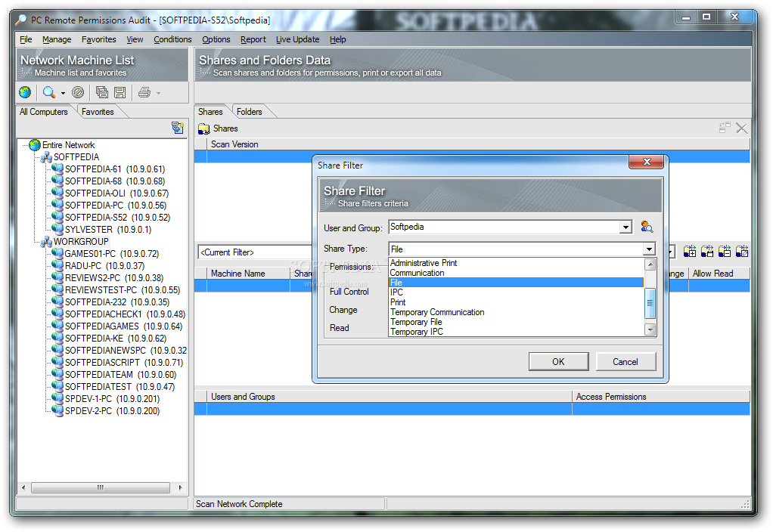Click share type list scroll up arrow

[x=650, y=264]
